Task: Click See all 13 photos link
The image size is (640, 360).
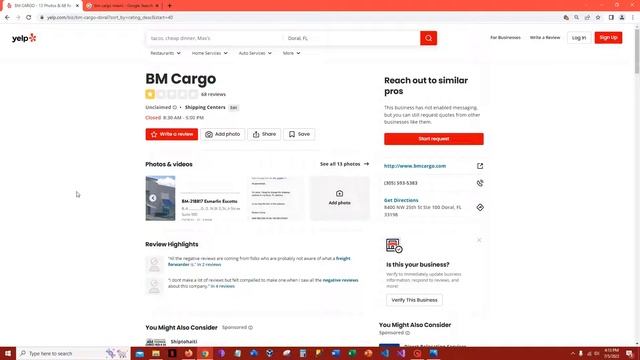Action: click(x=344, y=164)
